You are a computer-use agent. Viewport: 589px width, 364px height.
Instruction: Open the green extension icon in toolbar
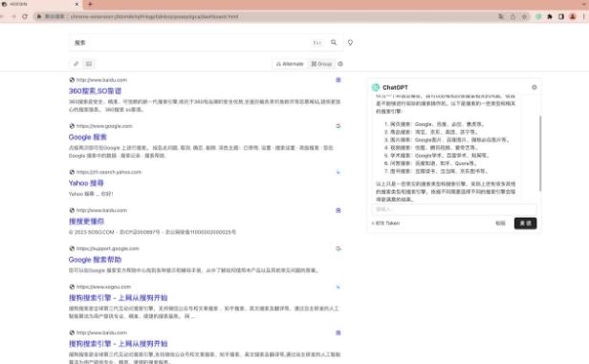pyautogui.click(x=538, y=16)
